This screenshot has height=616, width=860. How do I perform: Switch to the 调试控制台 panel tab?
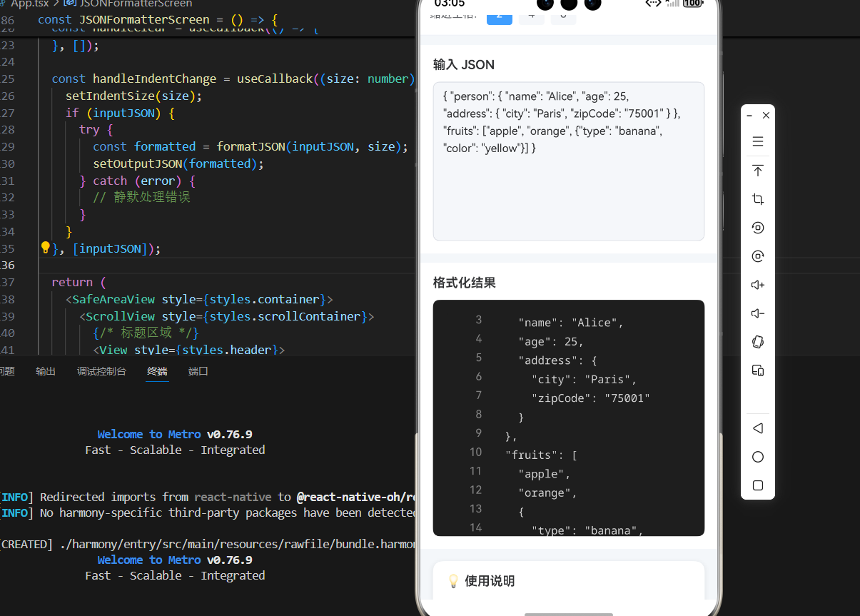tap(101, 371)
